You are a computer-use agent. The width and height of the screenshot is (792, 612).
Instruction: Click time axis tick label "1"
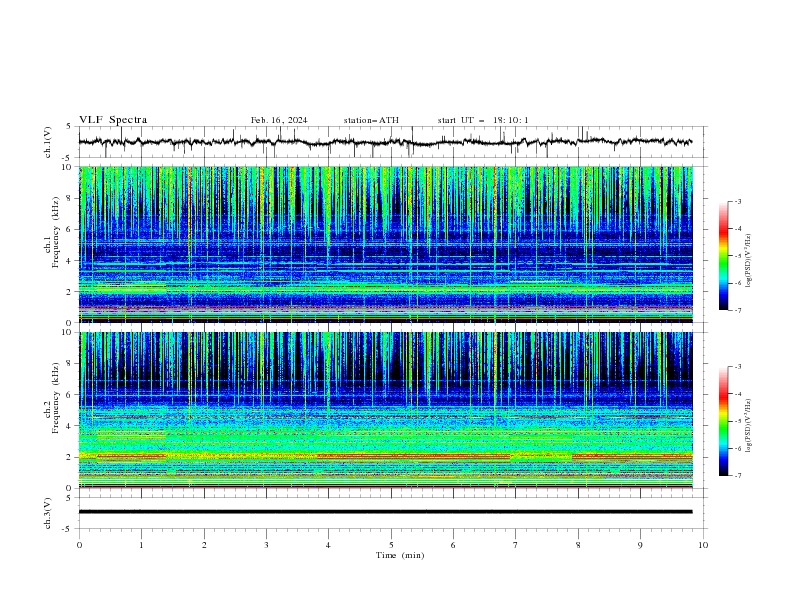[141, 545]
